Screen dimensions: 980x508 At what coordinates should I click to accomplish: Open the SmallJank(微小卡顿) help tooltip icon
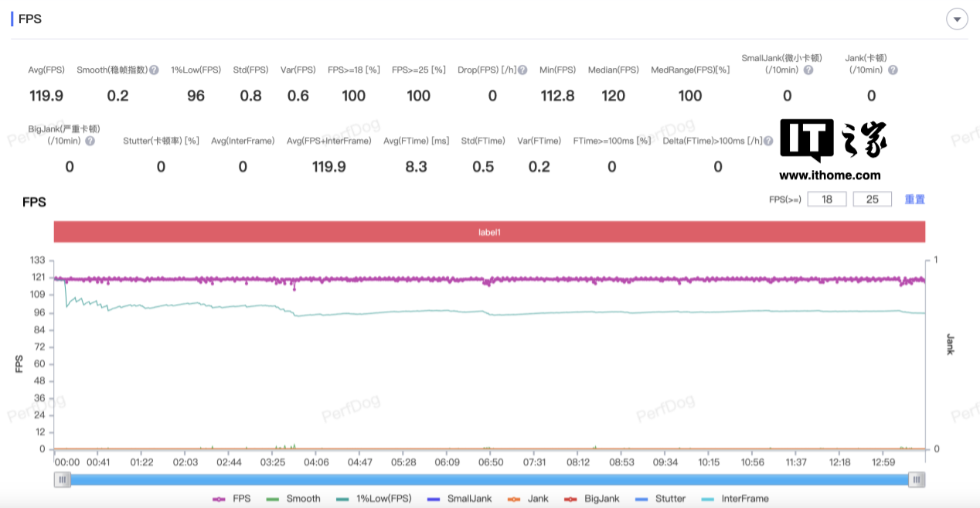click(x=808, y=70)
